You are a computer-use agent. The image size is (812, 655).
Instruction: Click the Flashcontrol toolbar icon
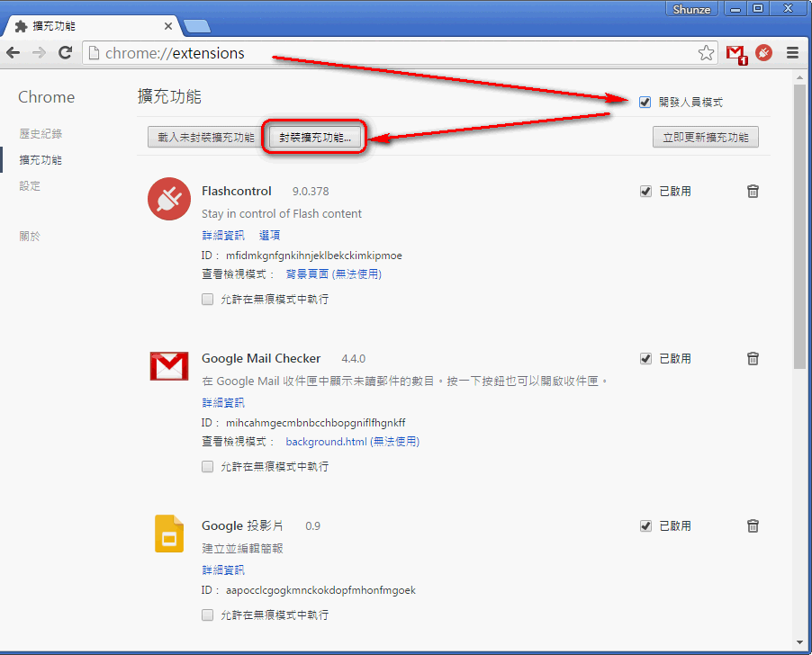764,53
